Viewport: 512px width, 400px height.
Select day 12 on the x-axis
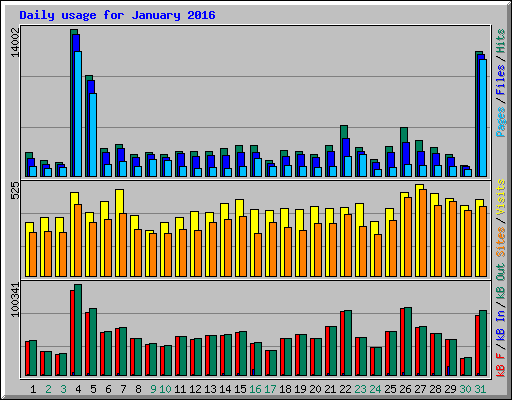(x=195, y=389)
